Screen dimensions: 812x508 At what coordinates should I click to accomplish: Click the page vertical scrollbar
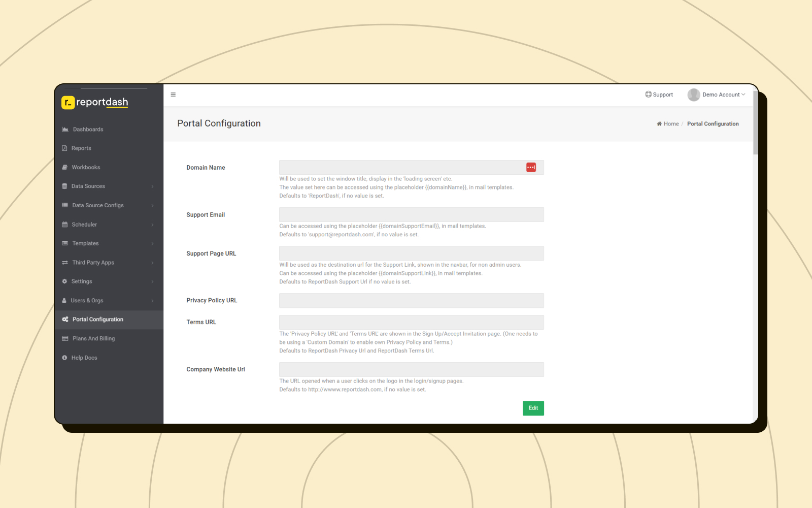(x=755, y=122)
